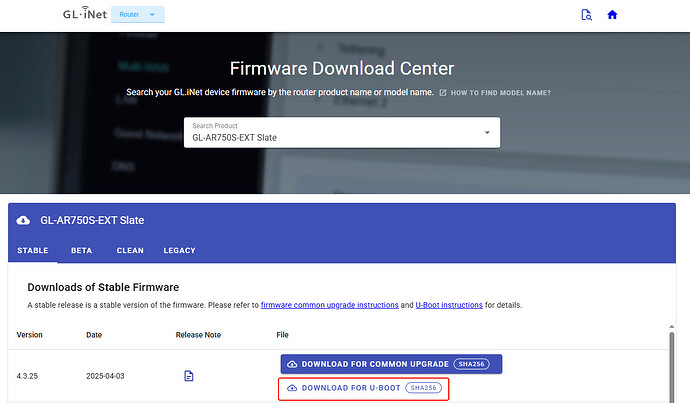
Task: Switch to the BETA tab
Action: click(81, 250)
